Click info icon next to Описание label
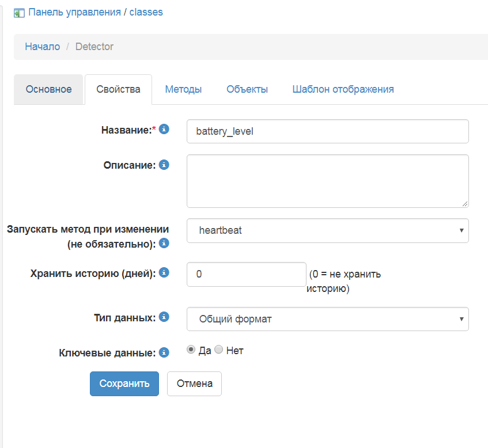Viewport: 488px width, 448px height. click(x=164, y=165)
